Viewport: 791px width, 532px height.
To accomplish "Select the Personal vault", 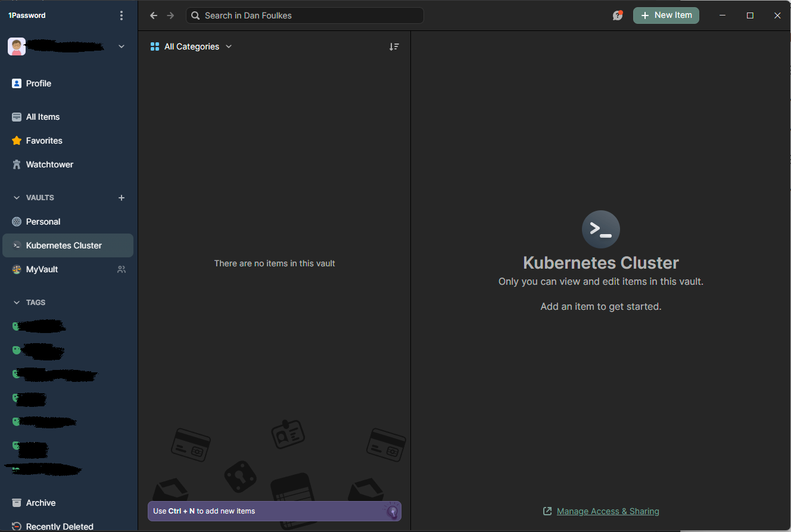I will tap(43, 222).
